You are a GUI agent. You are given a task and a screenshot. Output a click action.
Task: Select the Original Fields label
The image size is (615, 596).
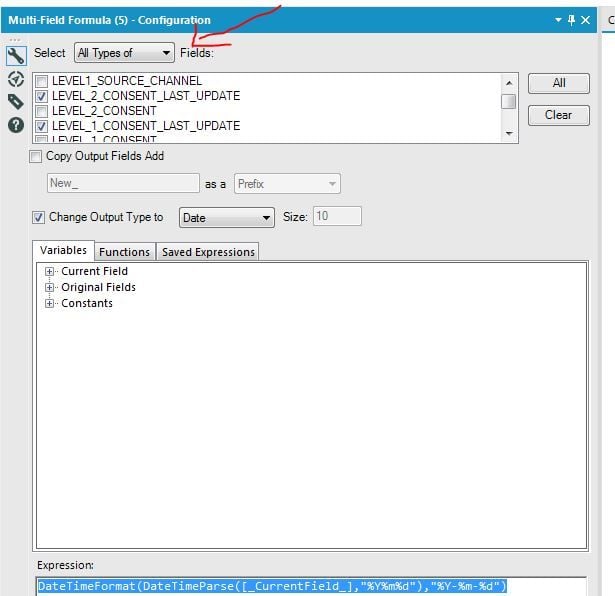pyautogui.click(x=98, y=287)
